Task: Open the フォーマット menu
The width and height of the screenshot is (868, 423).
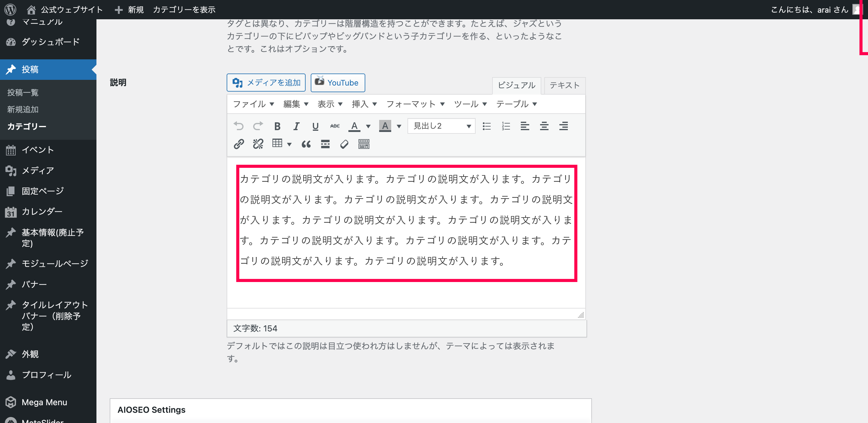Action: tap(415, 104)
